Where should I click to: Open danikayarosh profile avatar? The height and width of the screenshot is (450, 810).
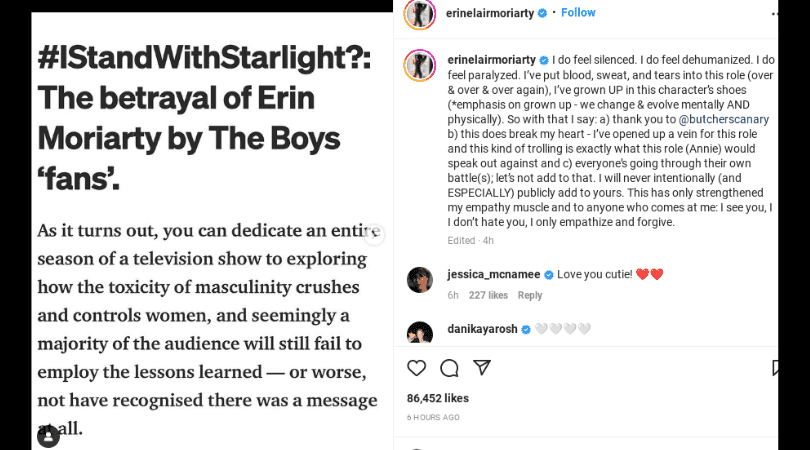420,332
